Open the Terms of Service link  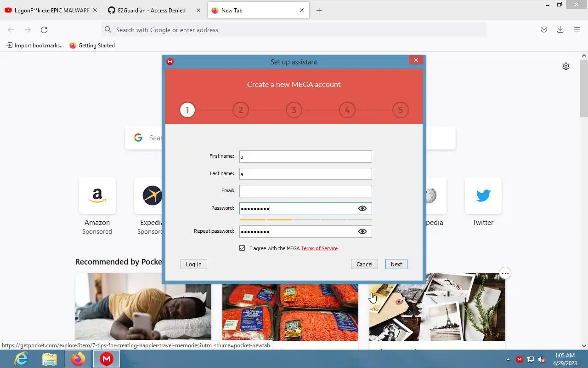click(x=319, y=248)
